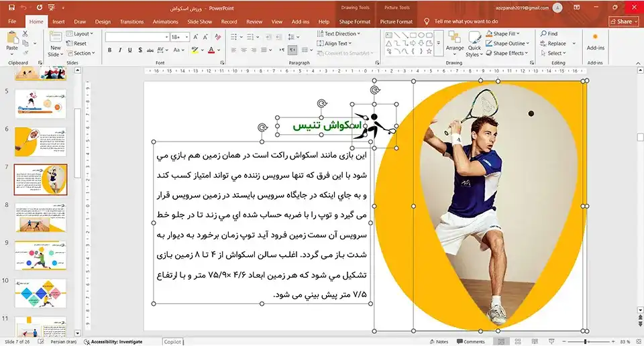This screenshot has width=644, height=346.
Task: Open the Picture Format tab
Action: pos(396,21)
